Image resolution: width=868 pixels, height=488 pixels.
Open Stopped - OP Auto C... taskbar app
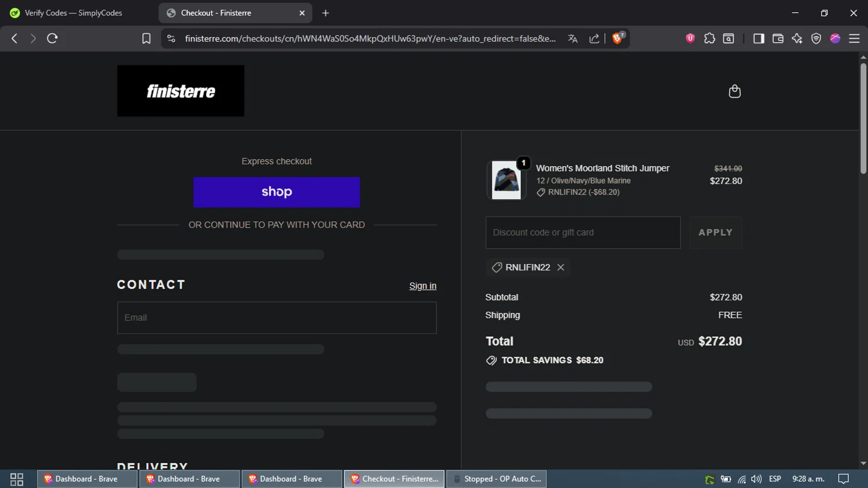click(x=496, y=479)
